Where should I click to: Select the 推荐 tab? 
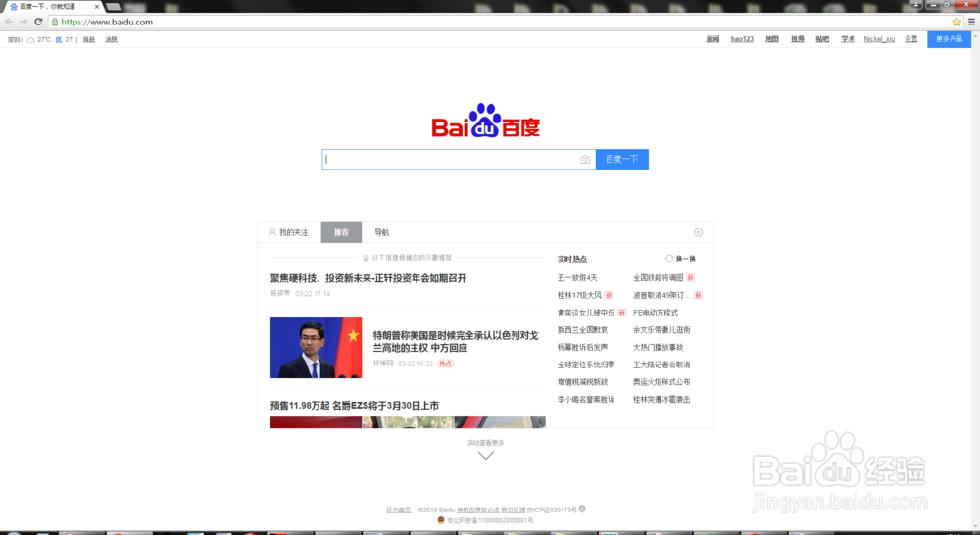(x=341, y=232)
